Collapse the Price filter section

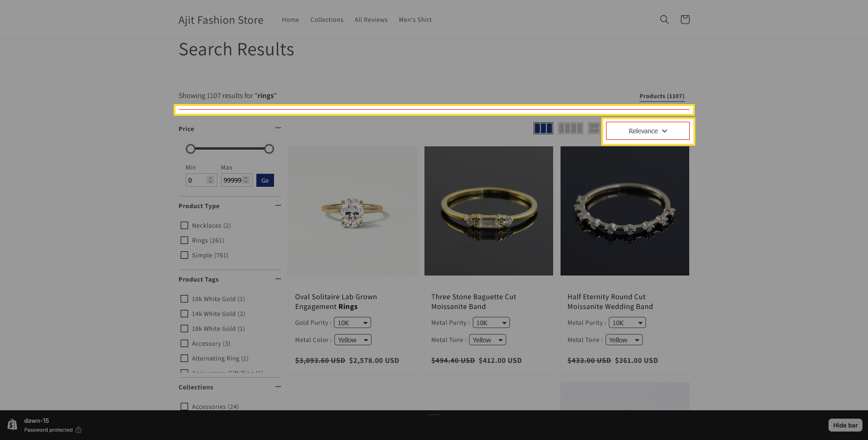(x=278, y=128)
